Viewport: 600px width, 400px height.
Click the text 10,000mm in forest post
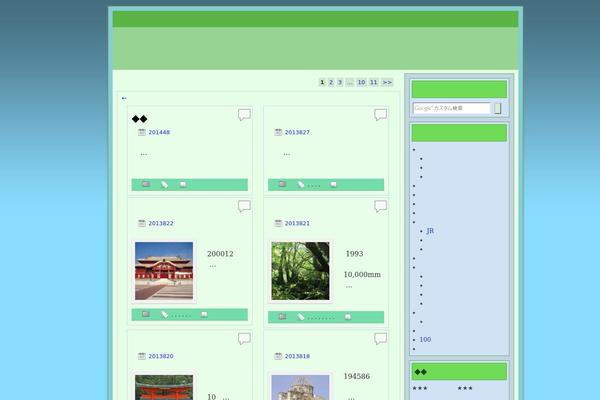(x=362, y=274)
